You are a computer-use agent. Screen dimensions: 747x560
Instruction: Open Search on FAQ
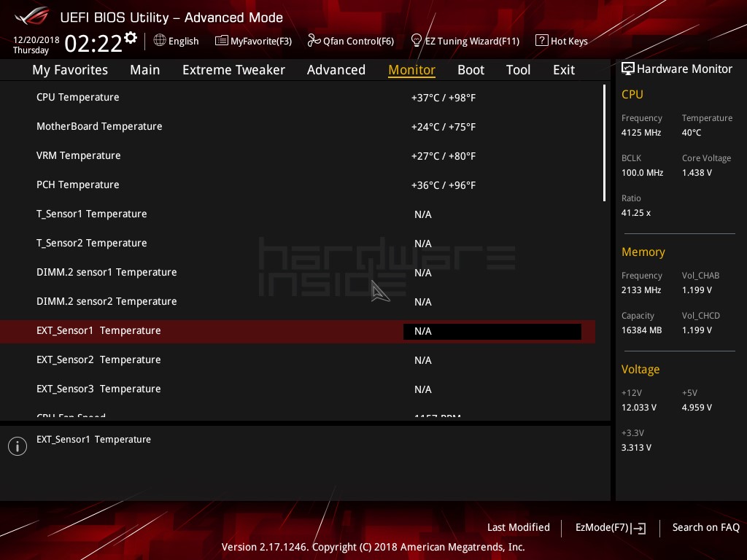[705, 527]
